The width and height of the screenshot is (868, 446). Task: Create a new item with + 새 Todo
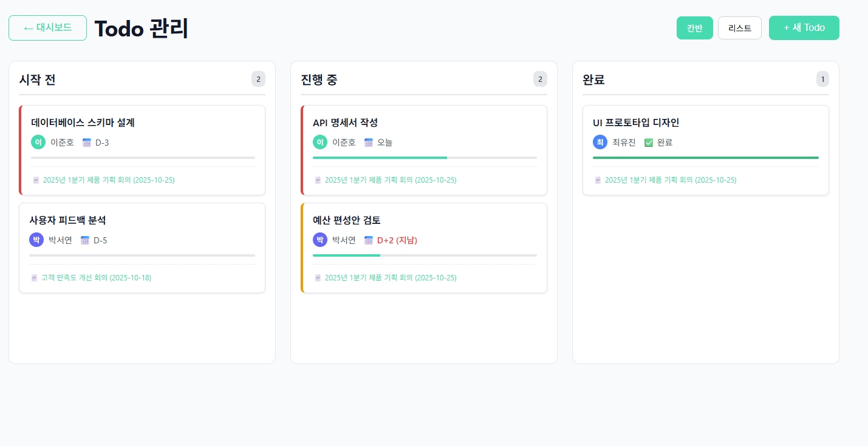[804, 28]
